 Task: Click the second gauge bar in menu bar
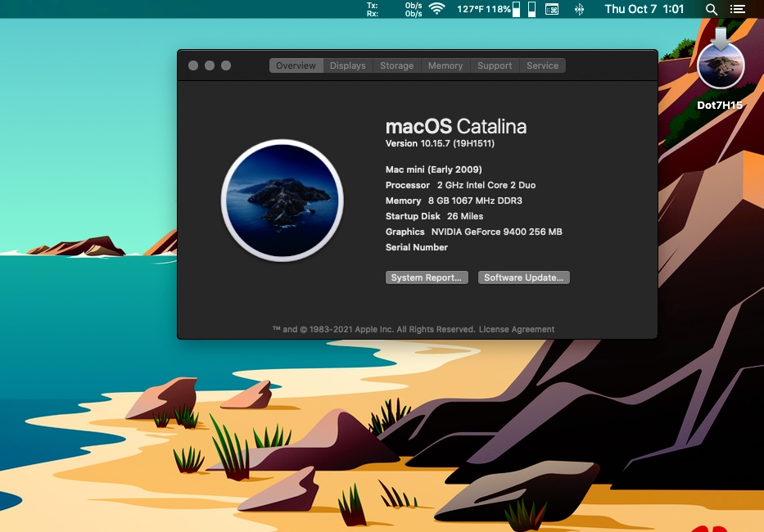click(x=532, y=9)
